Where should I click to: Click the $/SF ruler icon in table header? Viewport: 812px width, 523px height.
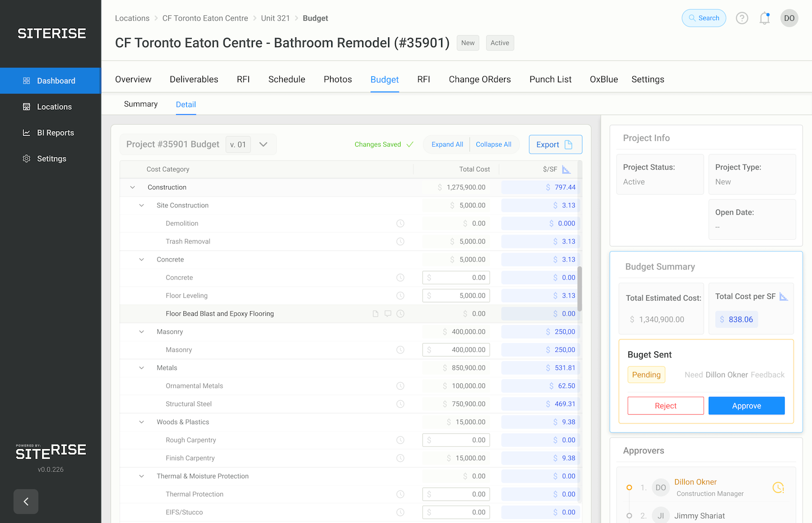point(566,169)
